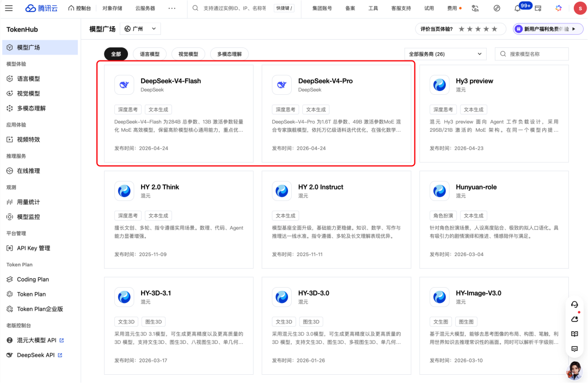Open API Key 管理 page
The image size is (588, 383).
(34, 248)
